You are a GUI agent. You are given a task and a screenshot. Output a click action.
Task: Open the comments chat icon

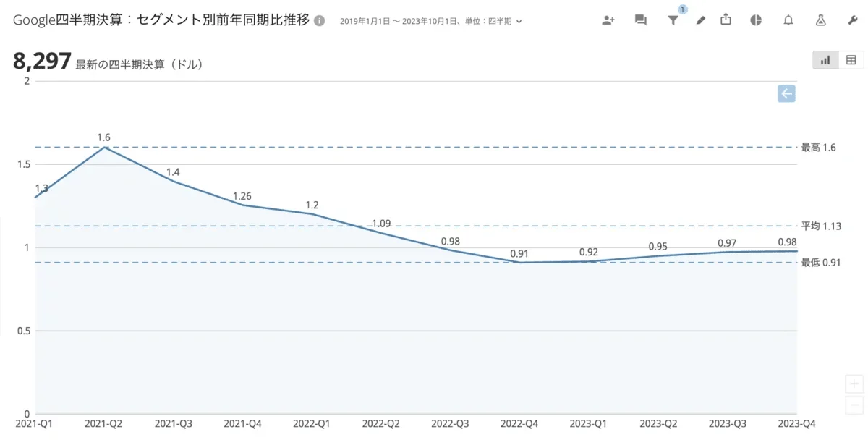[x=640, y=20]
